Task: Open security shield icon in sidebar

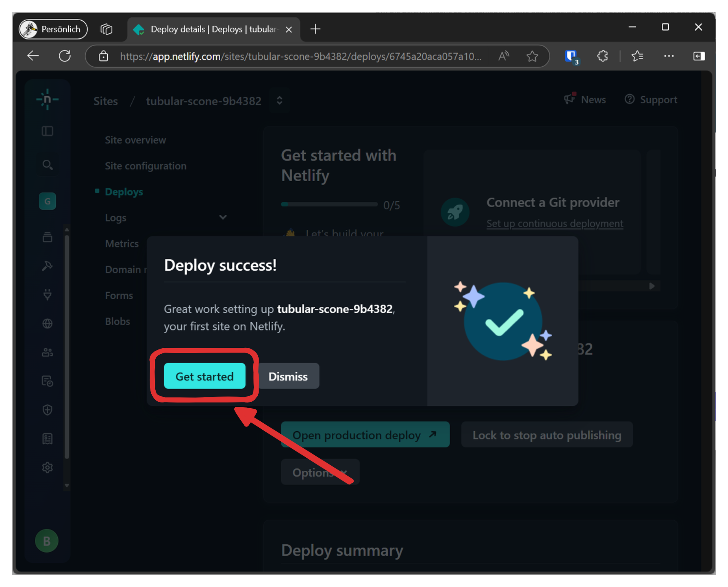Action: click(47, 410)
